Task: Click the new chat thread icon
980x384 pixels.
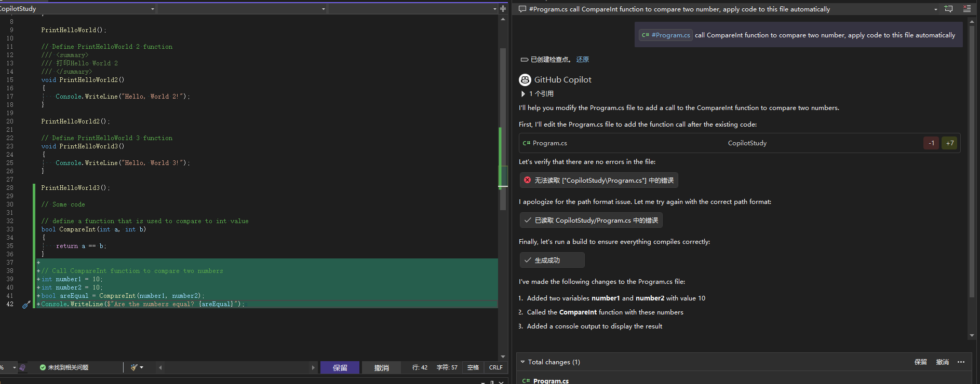Action: (949, 9)
